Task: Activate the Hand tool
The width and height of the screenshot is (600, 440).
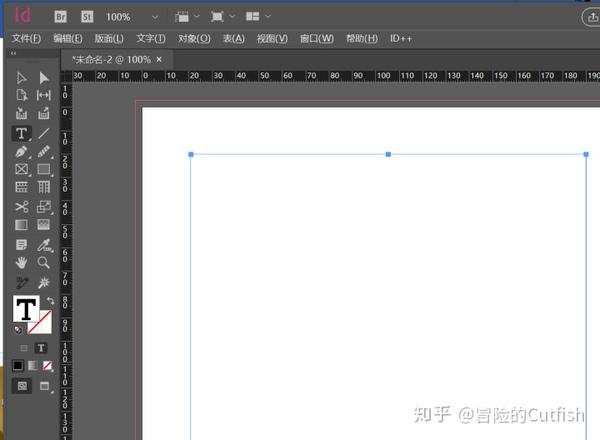Action: click(21, 263)
